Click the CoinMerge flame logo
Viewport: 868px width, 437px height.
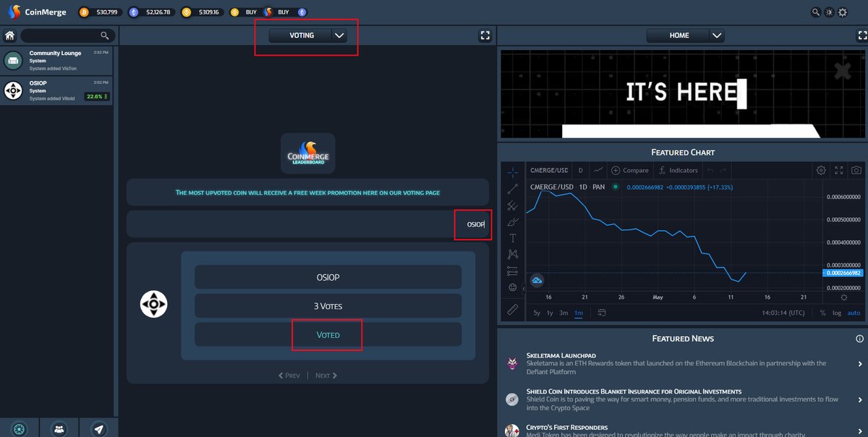pos(13,12)
